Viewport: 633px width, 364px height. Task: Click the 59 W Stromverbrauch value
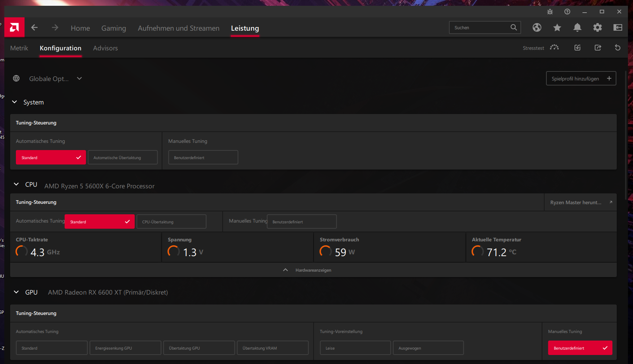[x=345, y=252]
